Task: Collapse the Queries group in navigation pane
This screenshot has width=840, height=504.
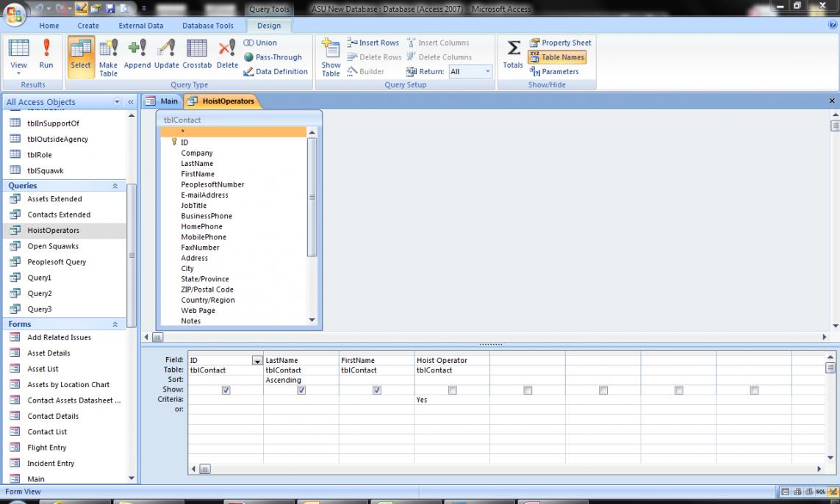Action: (115, 186)
